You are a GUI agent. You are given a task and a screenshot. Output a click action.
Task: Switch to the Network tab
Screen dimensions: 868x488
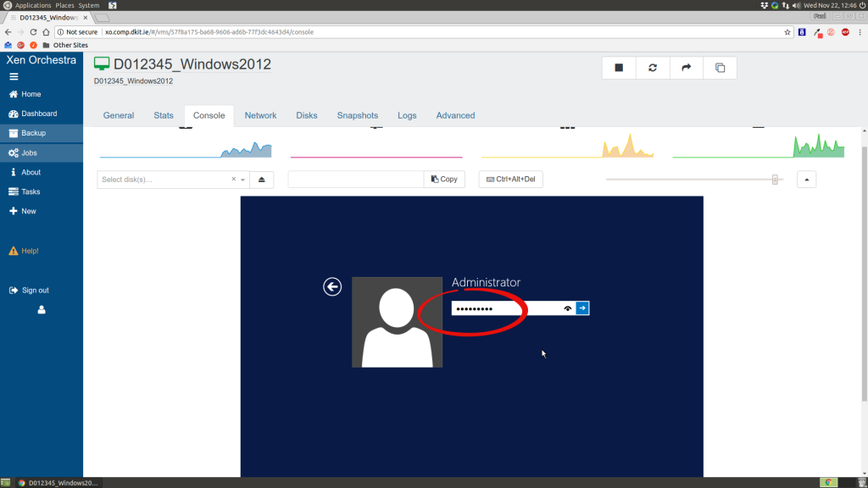pyautogui.click(x=260, y=115)
